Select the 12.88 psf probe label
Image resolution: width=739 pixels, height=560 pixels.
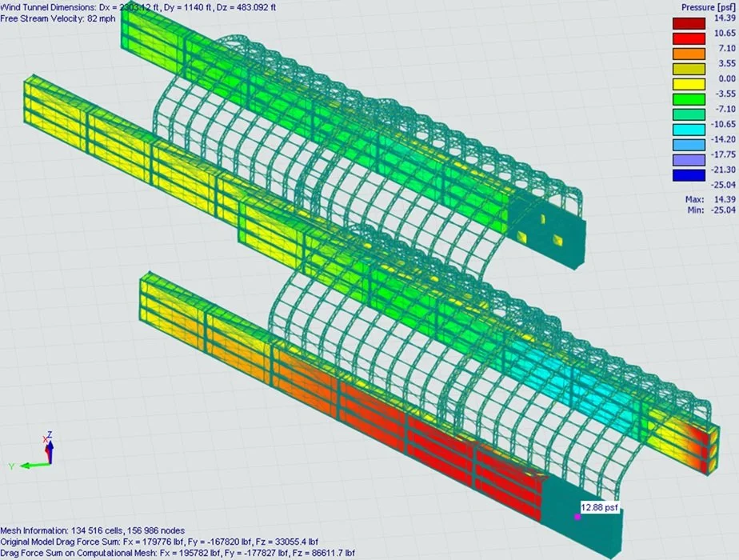(x=598, y=506)
